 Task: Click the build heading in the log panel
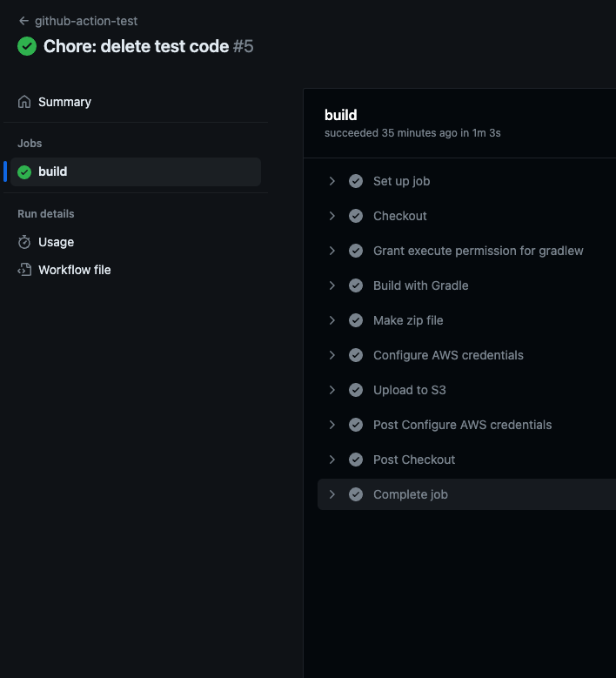[341, 115]
